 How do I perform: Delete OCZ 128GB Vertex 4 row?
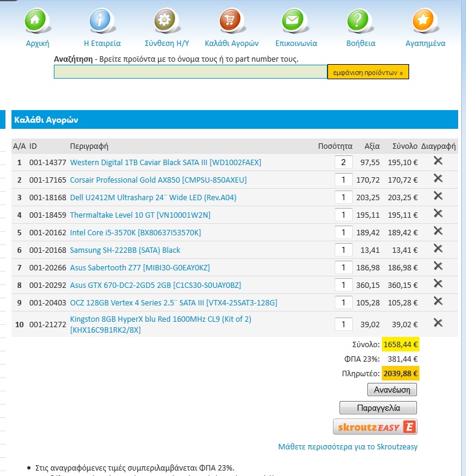[x=438, y=301]
